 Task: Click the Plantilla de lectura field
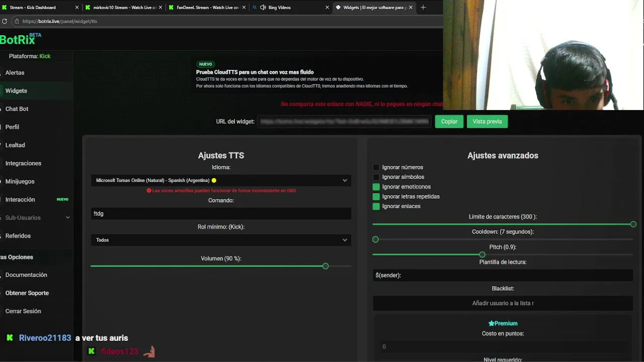pyautogui.click(x=503, y=275)
